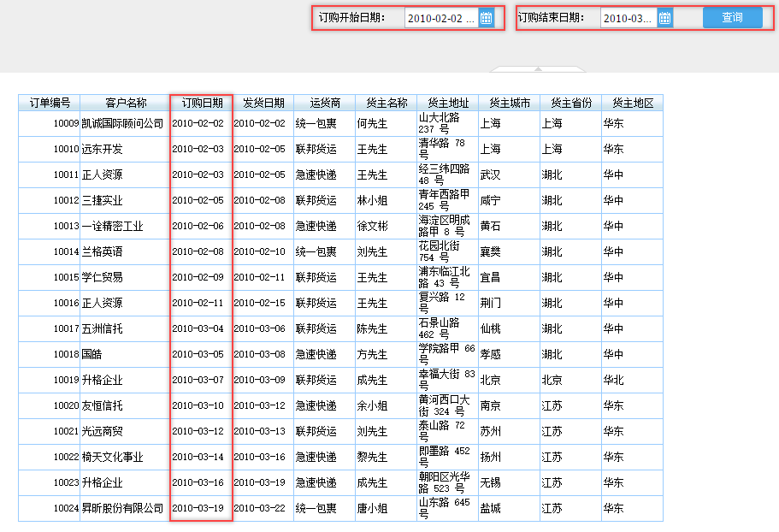Edit the 订购开始日期 date field
The image size is (779, 532).
click(x=441, y=18)
